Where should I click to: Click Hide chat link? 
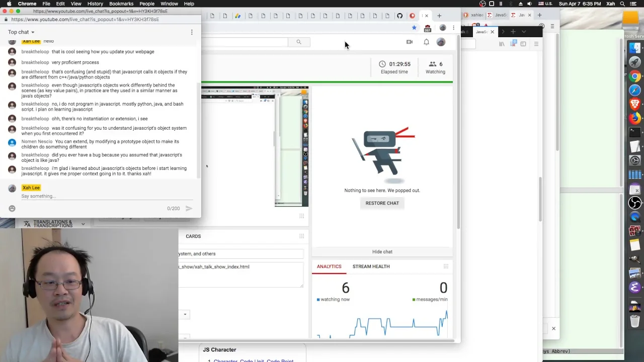[382, 252]
